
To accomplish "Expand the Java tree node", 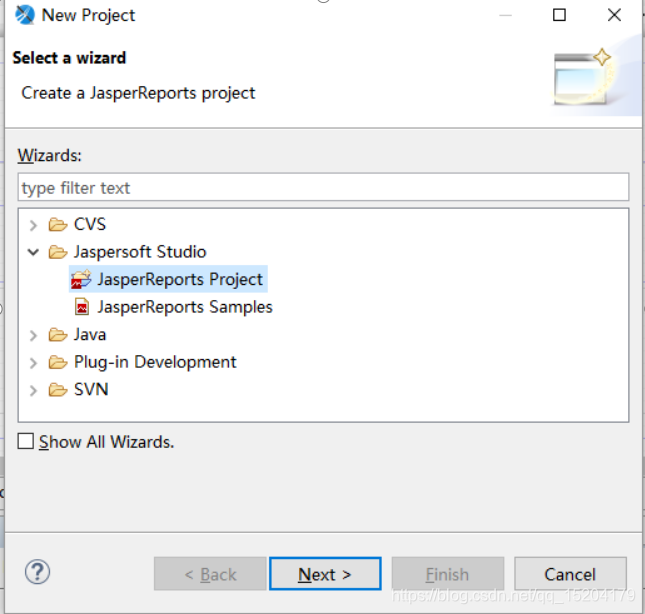I will point(33,335).
